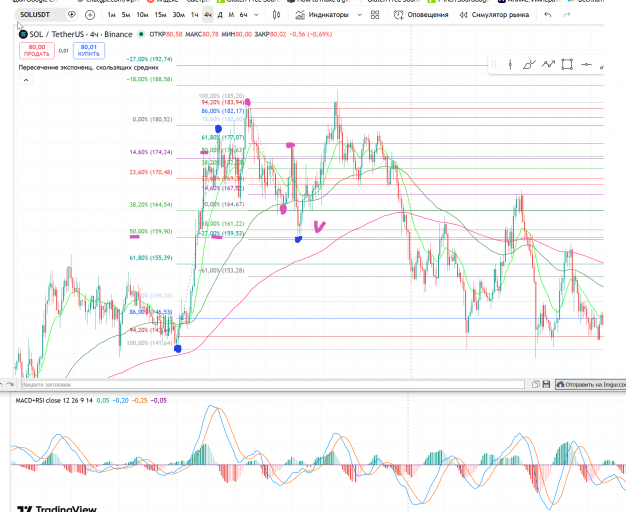Click the redo arrow icon

tap(566, 15)
